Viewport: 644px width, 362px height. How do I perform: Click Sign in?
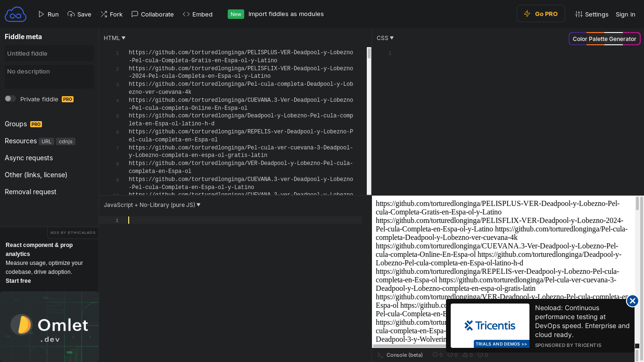point(625,14)
